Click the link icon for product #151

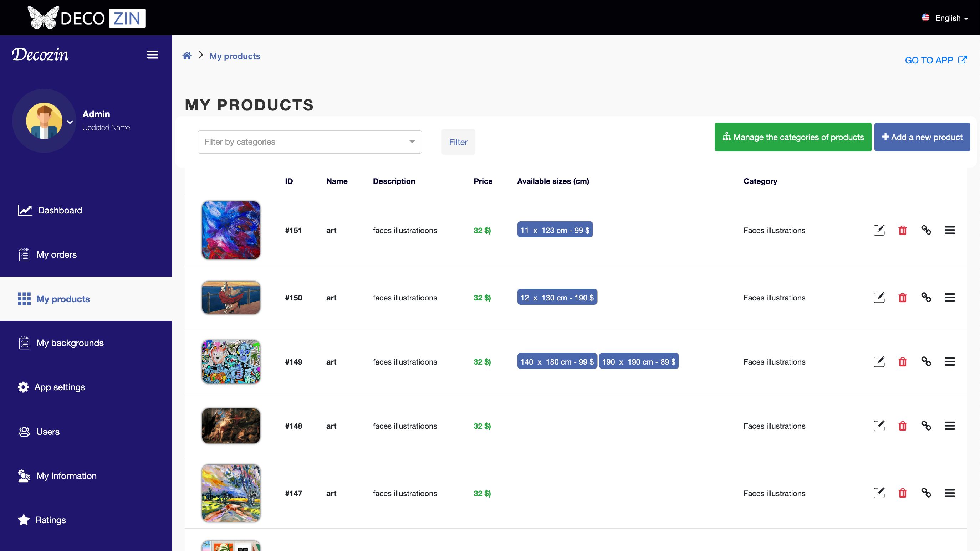926,230
